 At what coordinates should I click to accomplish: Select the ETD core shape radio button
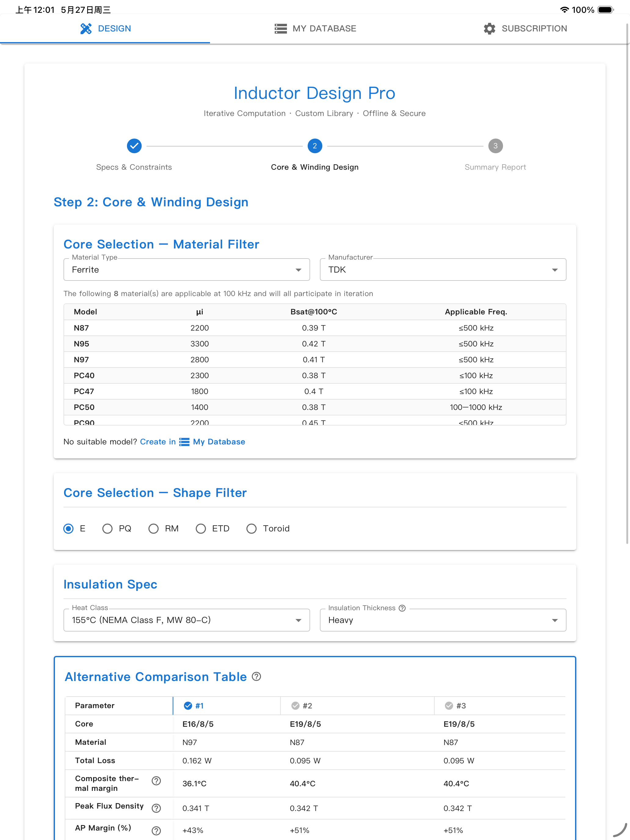[201, 529]
